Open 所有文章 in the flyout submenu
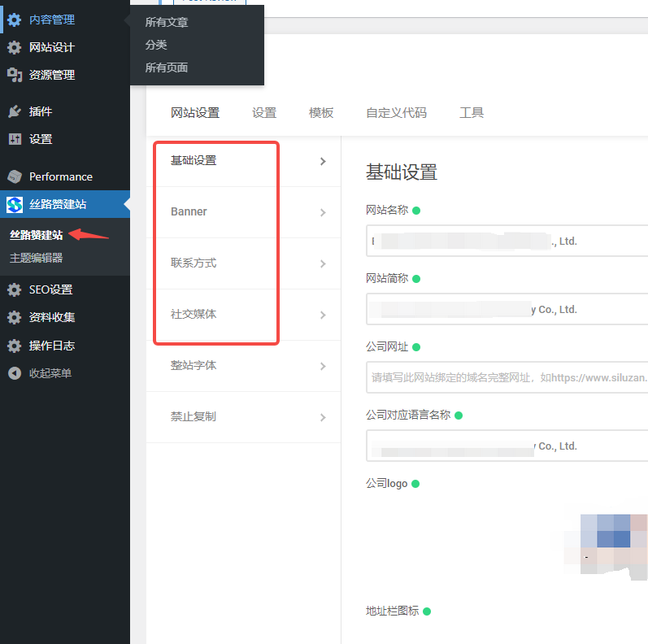648x644 pixels. pos(167,22)
